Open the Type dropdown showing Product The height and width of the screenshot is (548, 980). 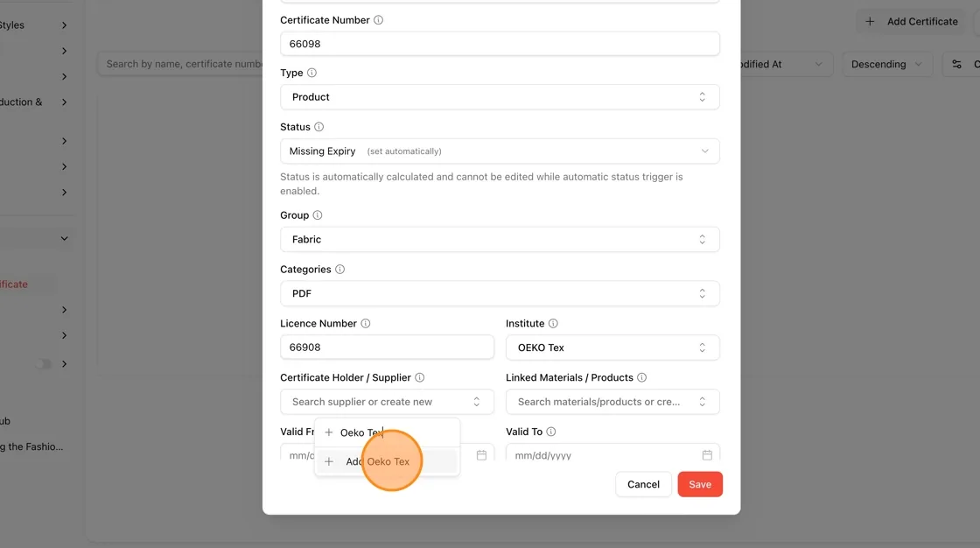pos(500,97)
